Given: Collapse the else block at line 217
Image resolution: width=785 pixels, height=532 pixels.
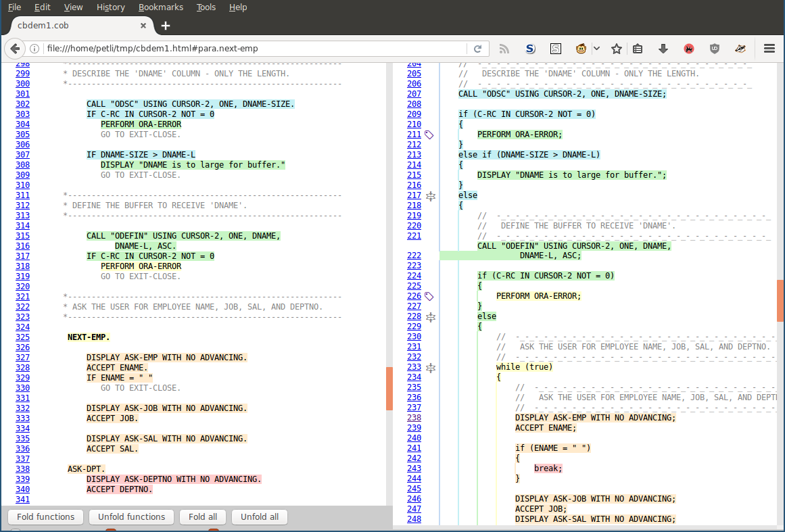Looking at the screenshot, I should (x=431, y=195).
